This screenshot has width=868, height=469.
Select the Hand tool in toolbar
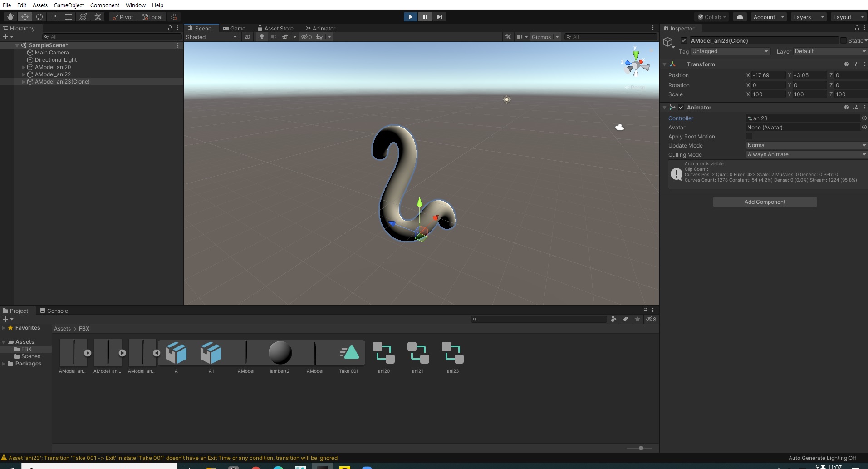click(x=10, y=17)
